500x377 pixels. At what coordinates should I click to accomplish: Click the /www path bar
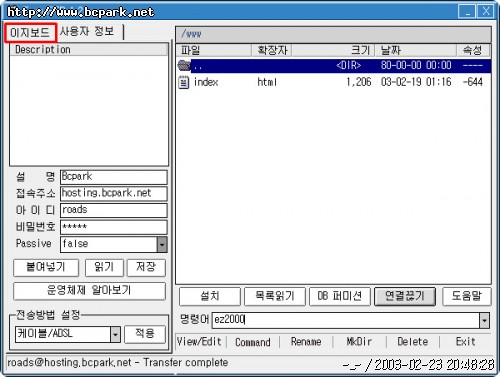point(333,34)
